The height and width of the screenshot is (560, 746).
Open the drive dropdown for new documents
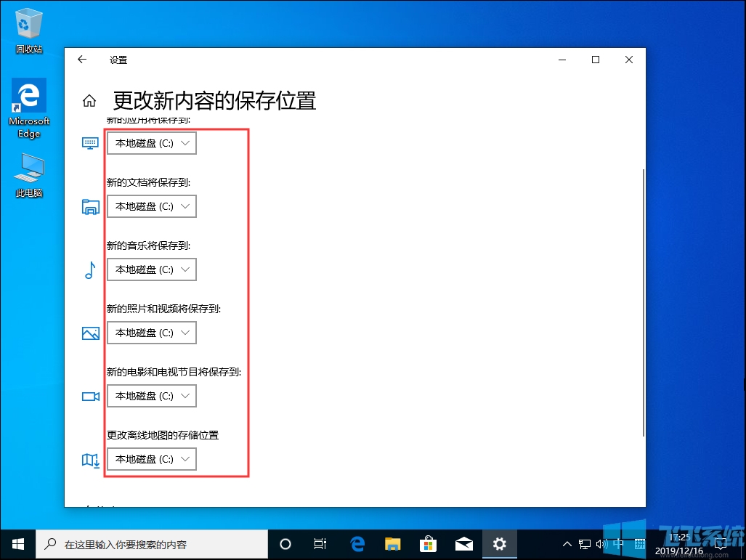point(151,206)
